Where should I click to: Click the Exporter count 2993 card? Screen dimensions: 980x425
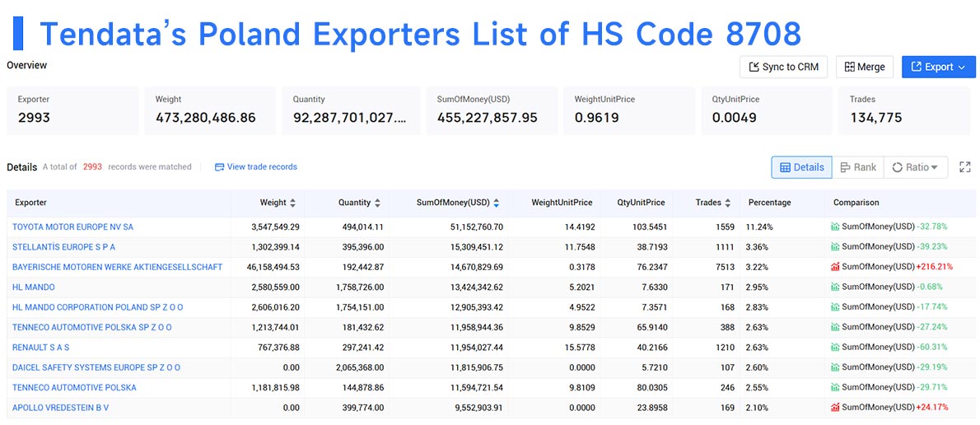tap(72, 110)
